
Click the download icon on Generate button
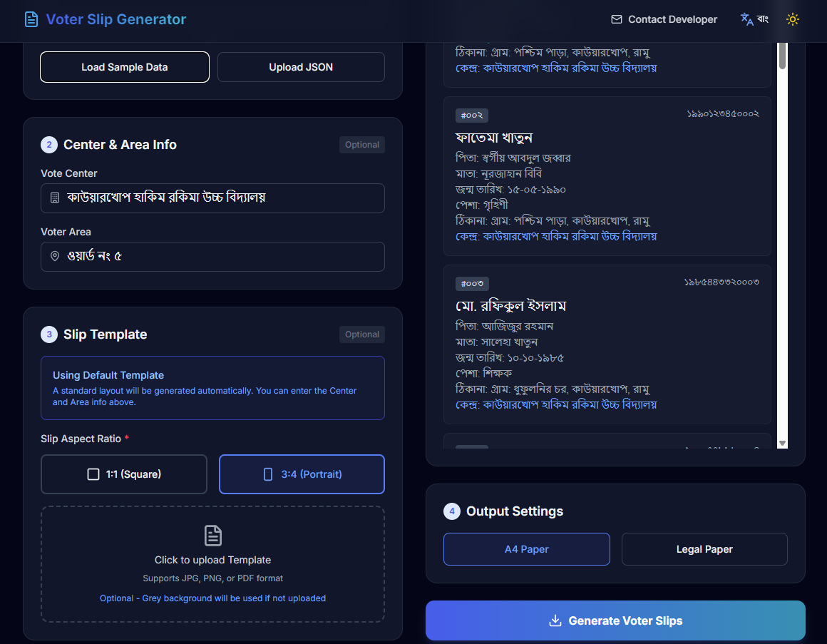pos(555,620)
